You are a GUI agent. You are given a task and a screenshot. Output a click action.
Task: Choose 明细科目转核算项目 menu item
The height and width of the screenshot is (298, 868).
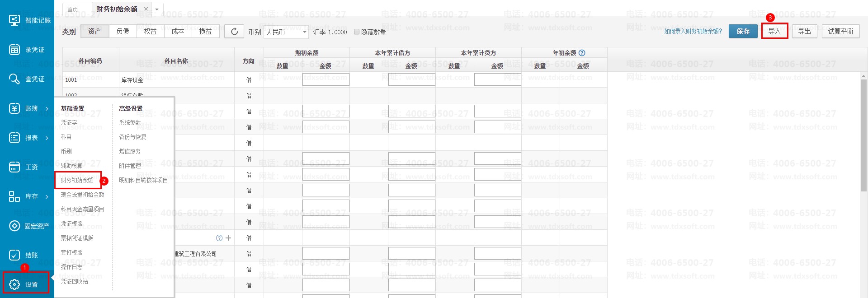(x=143, y=180)
